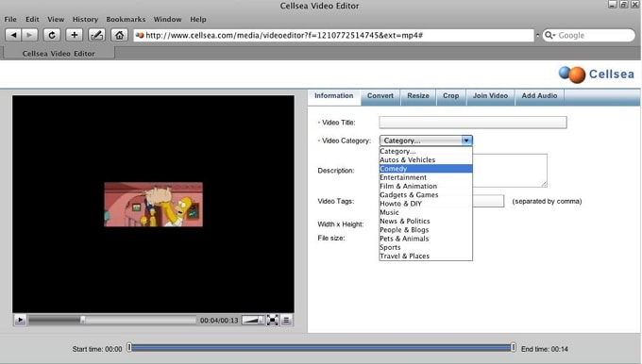The height and width of the screenshot is (364, 642).
Task: Click the Cellsea logo
Action: tap(596, 74)
